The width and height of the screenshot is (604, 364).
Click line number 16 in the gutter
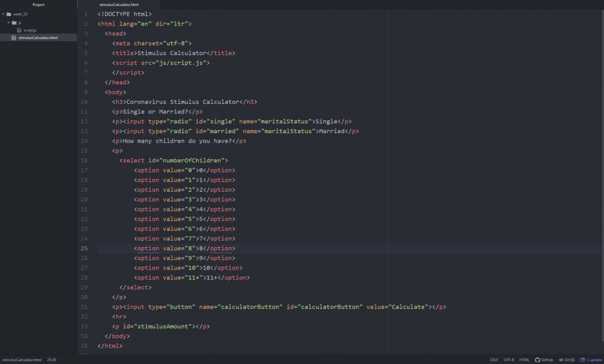tap(84, 160)
